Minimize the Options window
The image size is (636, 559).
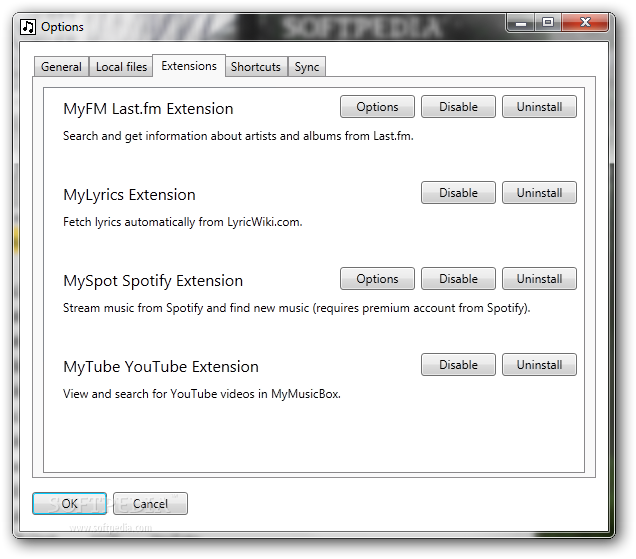click(x=521, y=23)
